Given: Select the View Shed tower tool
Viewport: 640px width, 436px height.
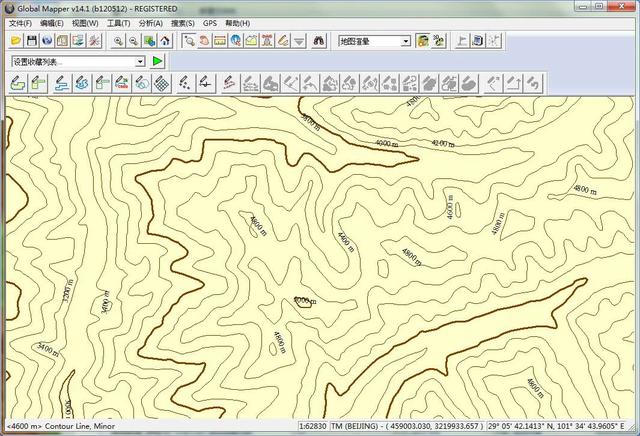Looking at the screenshot, I should (x=267, y=41).
